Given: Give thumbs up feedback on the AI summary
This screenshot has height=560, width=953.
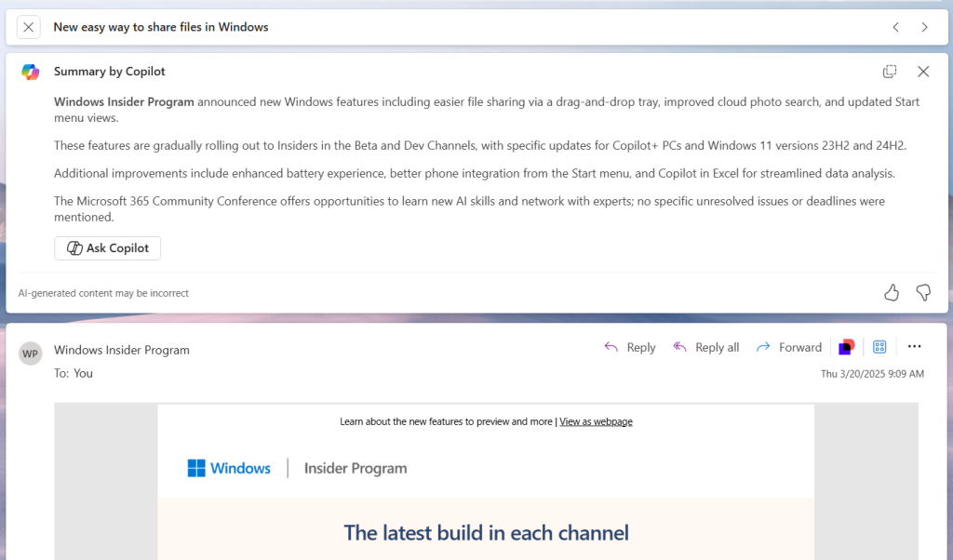Looking at the screenshot, I should pyautogui.click(x=891, y=292).
